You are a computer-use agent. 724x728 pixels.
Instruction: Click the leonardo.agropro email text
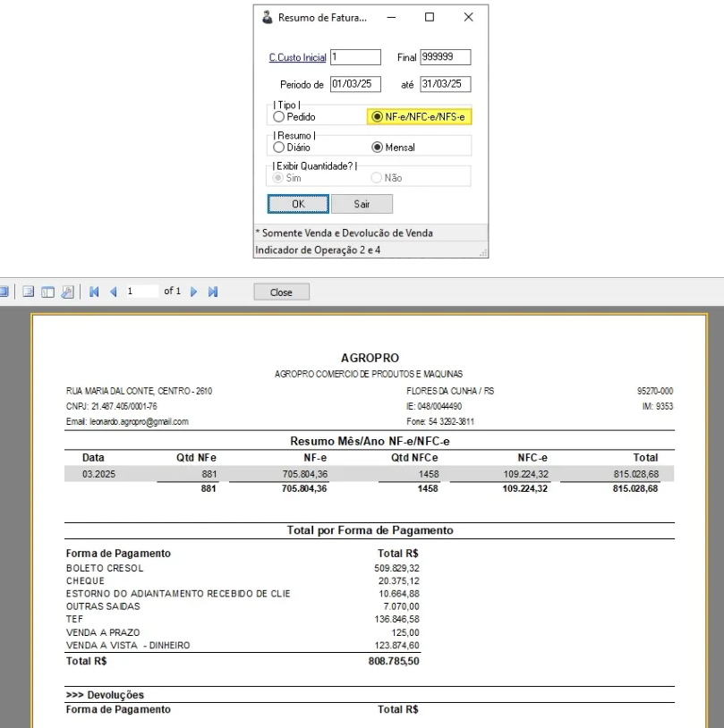139,421
